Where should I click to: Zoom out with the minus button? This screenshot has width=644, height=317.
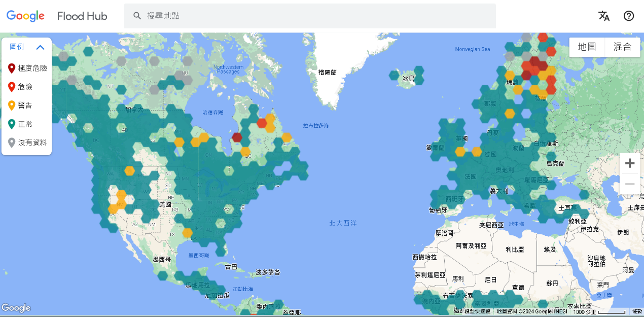pyautogui.click(x=630, y=184)
